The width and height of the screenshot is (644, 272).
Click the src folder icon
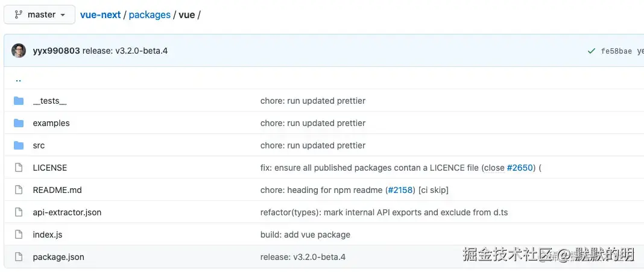point(19,145)
